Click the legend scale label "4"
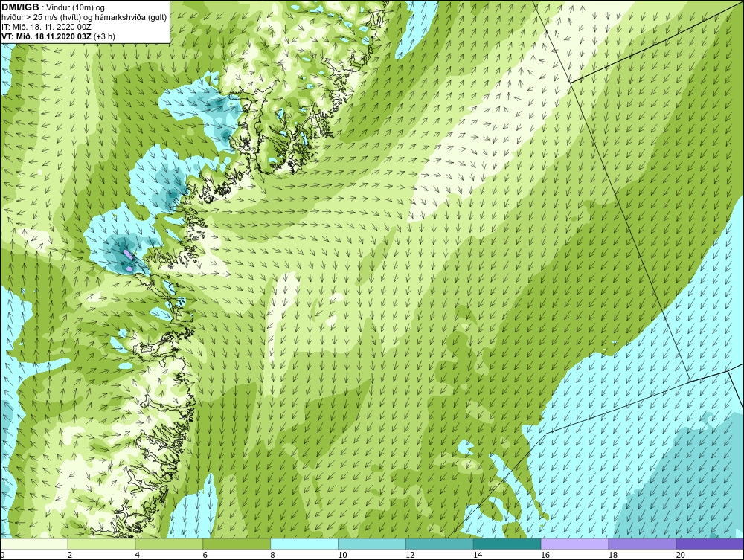This screenshot has height=560, width=744. [x=137, y=555]
